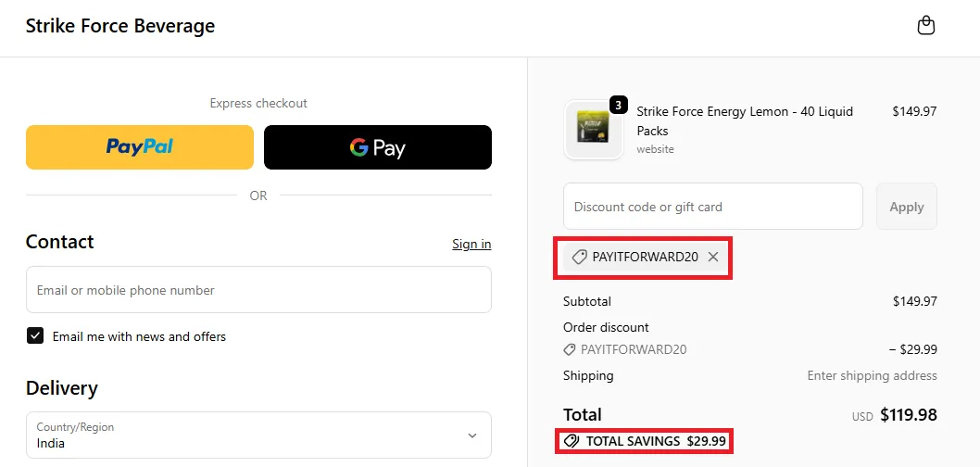Pay with PayPal express checkout

139,147
